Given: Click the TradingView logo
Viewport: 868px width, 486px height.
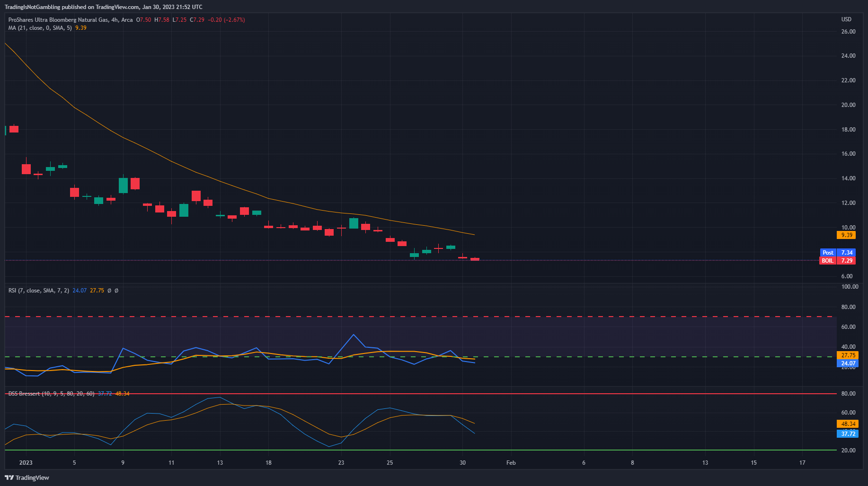Looking at the screenshot, I should (27, 477).
